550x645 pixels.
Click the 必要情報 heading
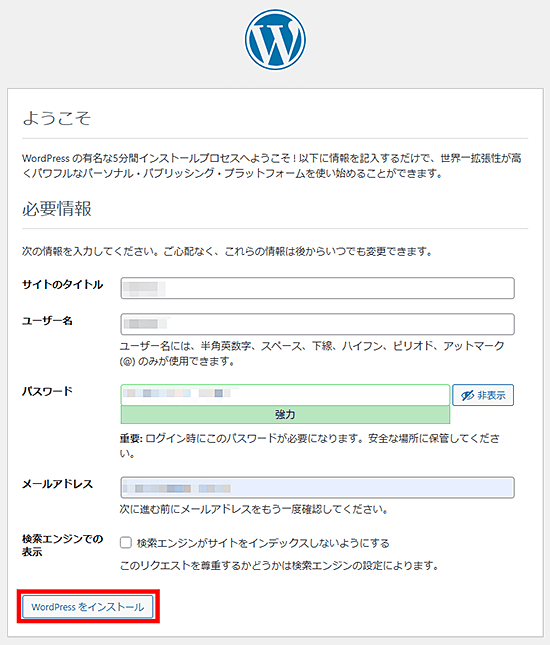coord(57,209)
